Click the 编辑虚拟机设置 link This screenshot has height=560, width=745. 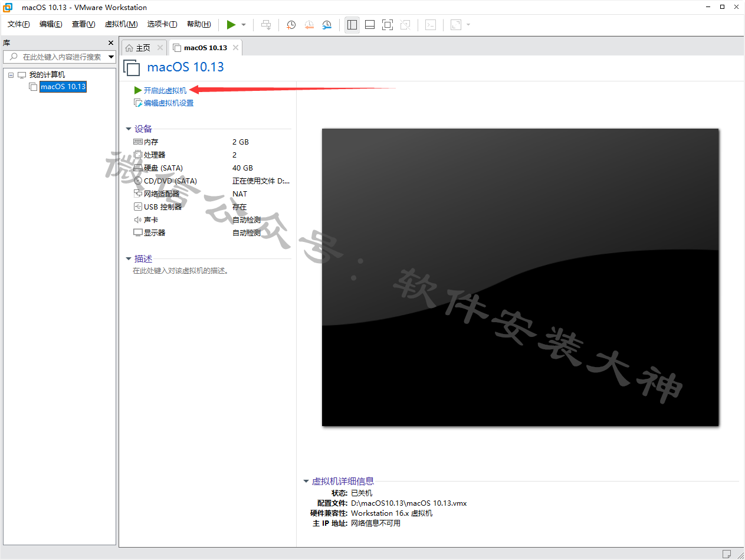169,103
